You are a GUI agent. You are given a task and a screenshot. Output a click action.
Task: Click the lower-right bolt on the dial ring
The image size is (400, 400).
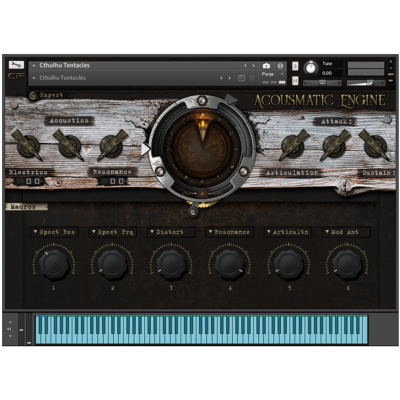pyautogui.click(x=244, y=171)
